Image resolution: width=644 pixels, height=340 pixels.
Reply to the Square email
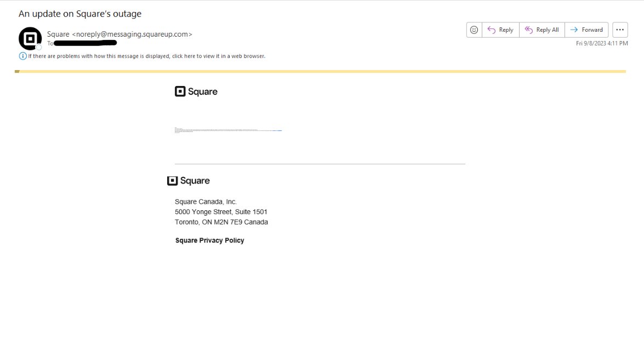[500, 30]
